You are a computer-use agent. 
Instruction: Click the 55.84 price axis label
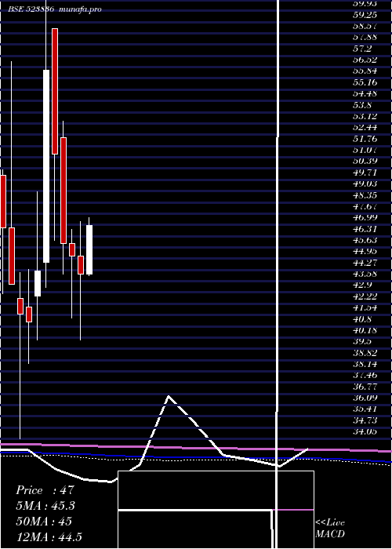coord(365,71)
